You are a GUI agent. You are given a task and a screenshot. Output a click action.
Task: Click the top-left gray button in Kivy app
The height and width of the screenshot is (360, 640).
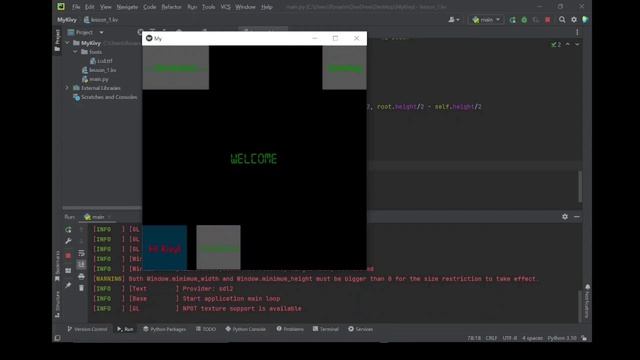176,67
